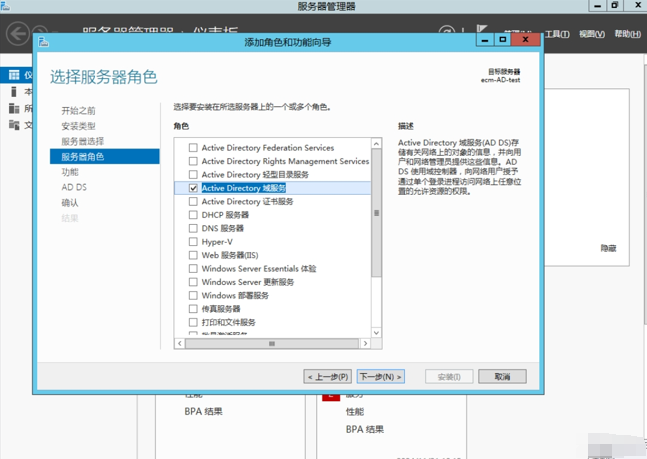Click 性能 in right Server Manager tile

pyautogui.click(x=355, y=412)
